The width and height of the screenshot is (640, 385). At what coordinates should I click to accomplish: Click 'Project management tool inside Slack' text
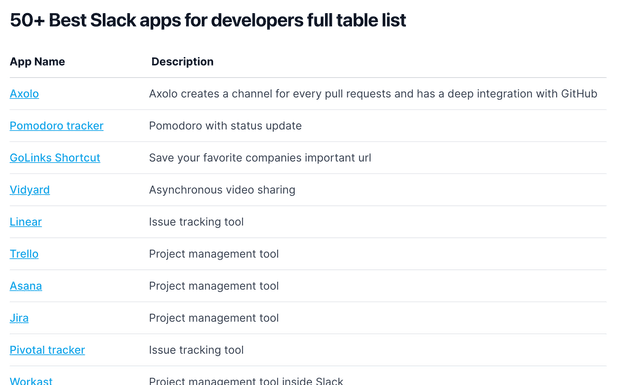(246, 381)
